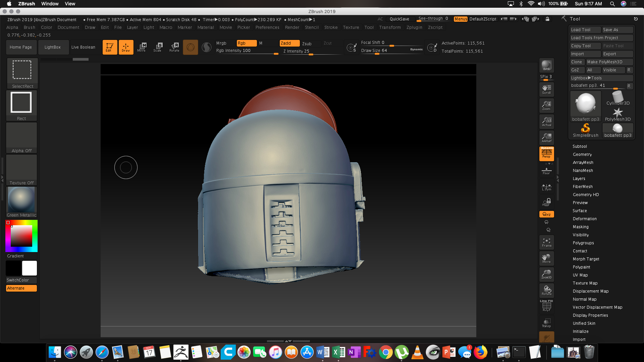
Task: Click Make PolyMesh3D button
Action: tap(609, 62)
